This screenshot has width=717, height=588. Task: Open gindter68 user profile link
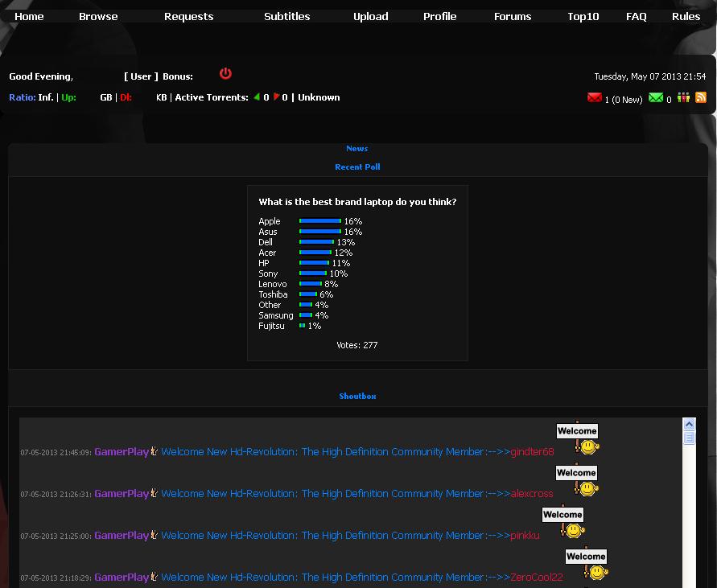point(532,452)
